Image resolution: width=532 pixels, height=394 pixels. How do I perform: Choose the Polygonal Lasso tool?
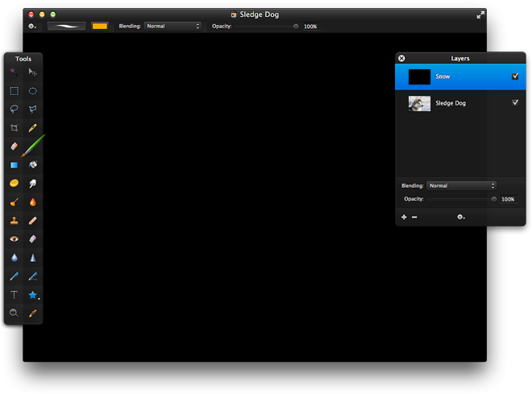pos(32,110)
